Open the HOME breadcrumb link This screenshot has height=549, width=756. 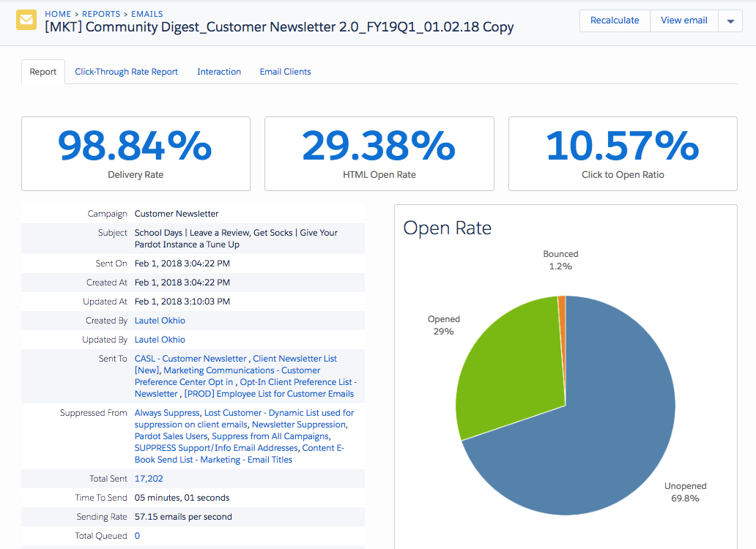[58, 13]
